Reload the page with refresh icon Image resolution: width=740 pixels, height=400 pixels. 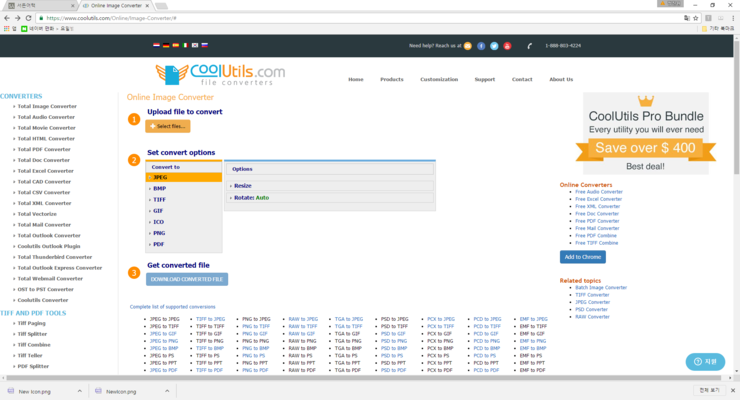pyautogui.click(x=28, y=18)
